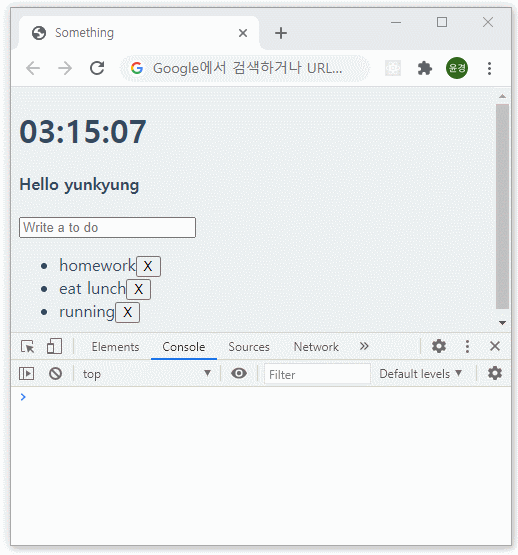Open a new tab with the plus button
Viewport: 518px width, 555px height.
click(281, 33)
